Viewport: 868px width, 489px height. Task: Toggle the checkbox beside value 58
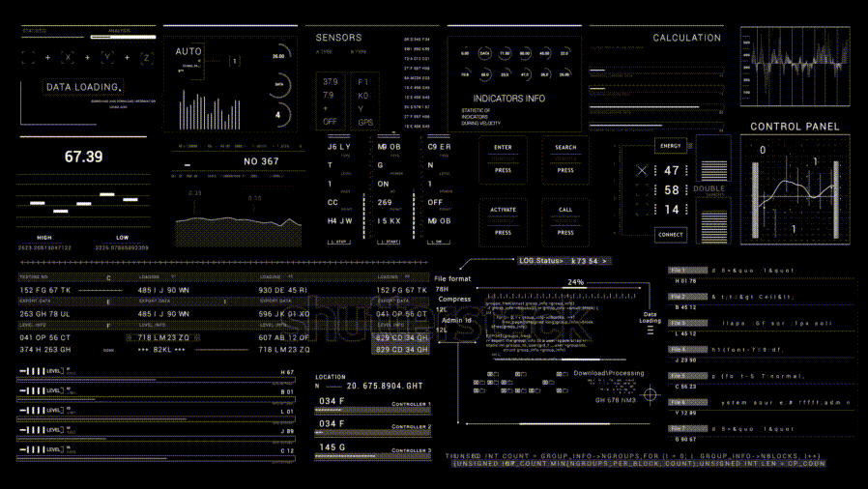pyautogui.click(x=641, y=190)
